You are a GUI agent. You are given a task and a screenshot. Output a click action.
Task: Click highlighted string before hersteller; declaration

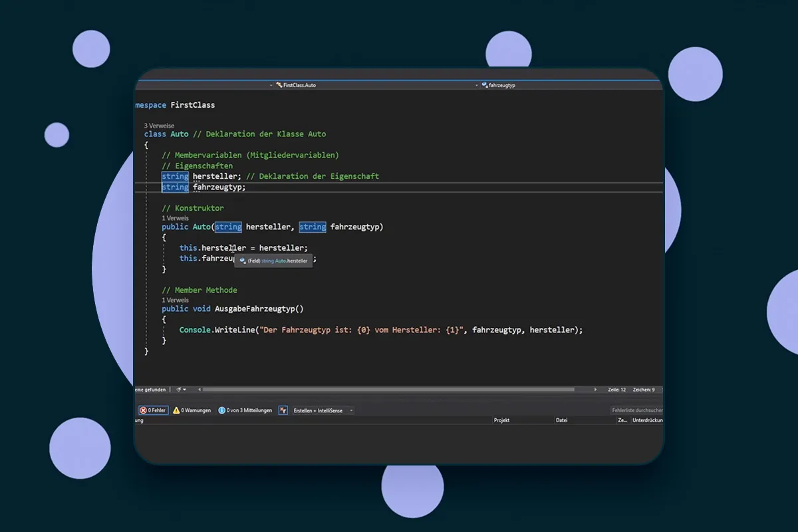(x=175, y=176)
